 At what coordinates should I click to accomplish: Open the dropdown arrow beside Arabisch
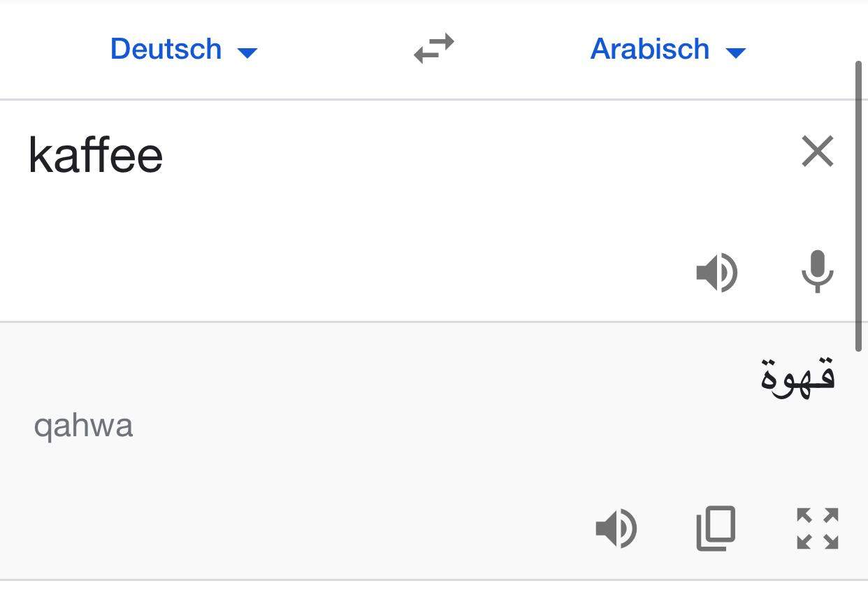[x=735, y=52]
